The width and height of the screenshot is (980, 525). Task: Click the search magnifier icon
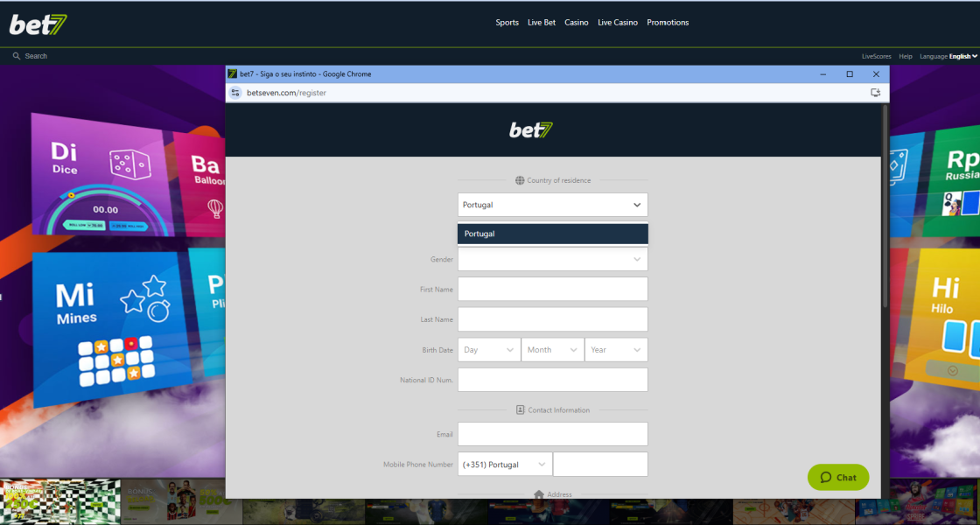(16, 56)
